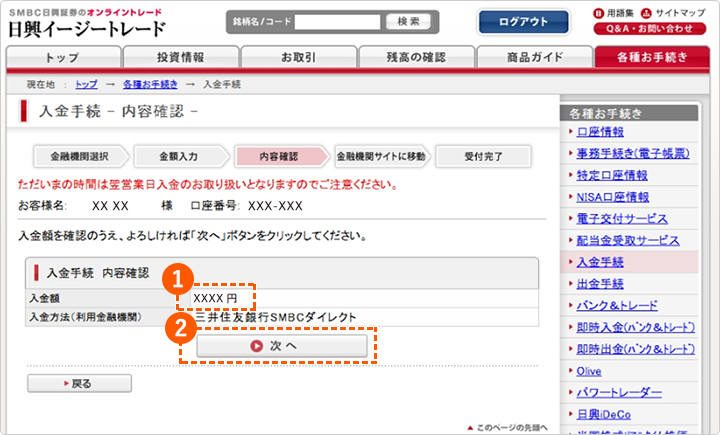Screen dimensions: 720x435
Task: Switch to the 残高の確認 tab
Action: (x=416, y=57)
